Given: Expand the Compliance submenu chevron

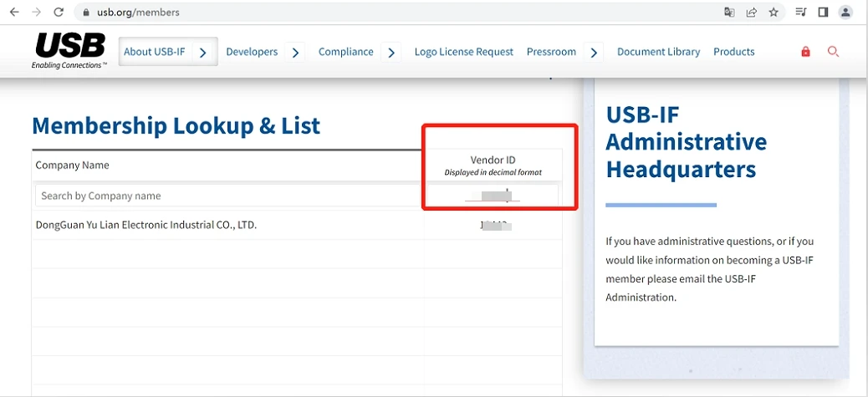Looking at the screenshot, I should (391, 53).
